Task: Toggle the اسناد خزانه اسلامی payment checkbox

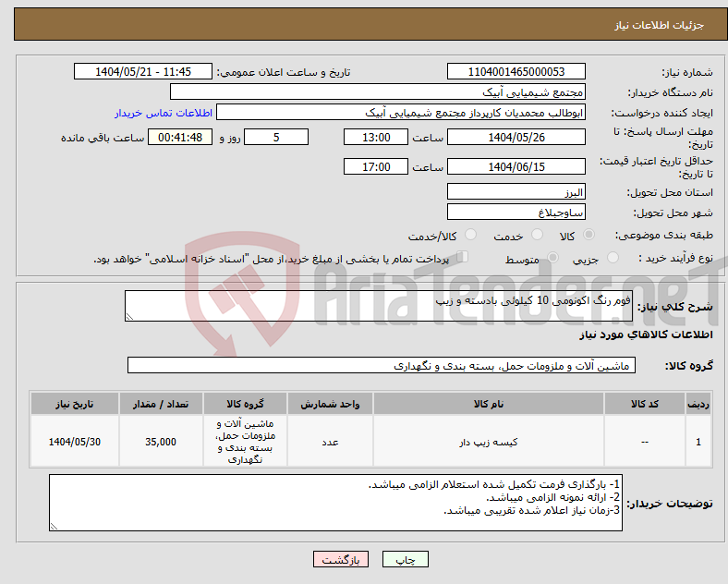Action: tap(463, 257)
